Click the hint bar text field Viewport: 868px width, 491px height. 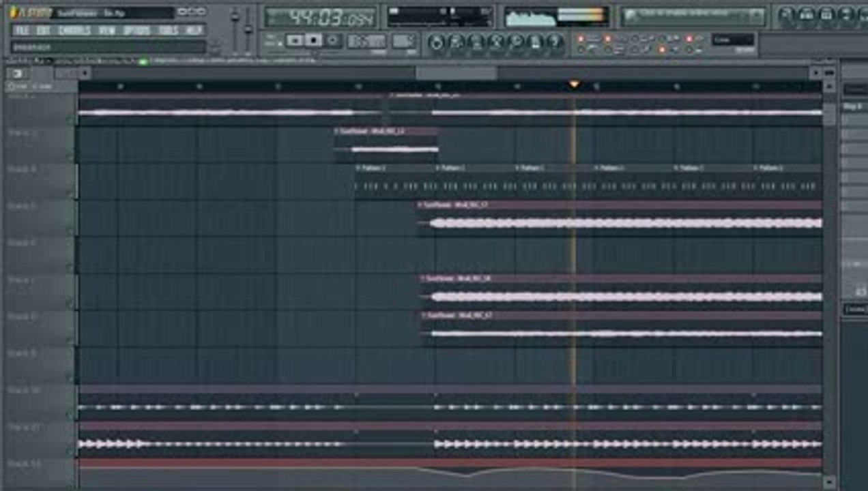108,47
